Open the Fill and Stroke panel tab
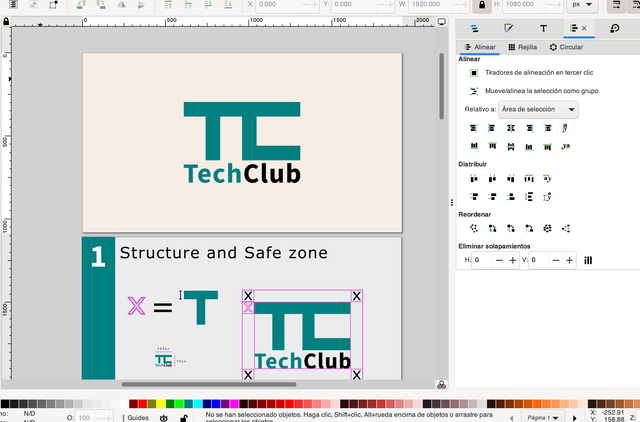 tap(509, 29)
